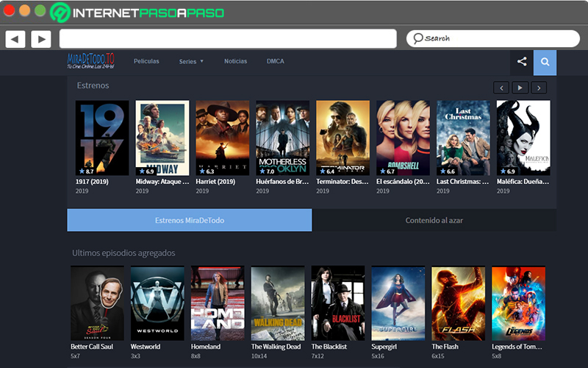Go to previous Estrenos carousel slide
Screen dimensions: 588x368
(501, 88)
